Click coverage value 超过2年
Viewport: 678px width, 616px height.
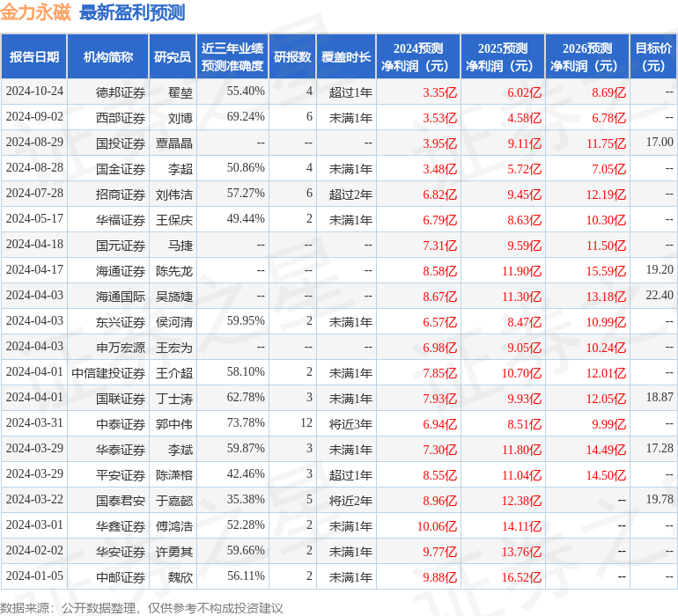tap(350, 194)
